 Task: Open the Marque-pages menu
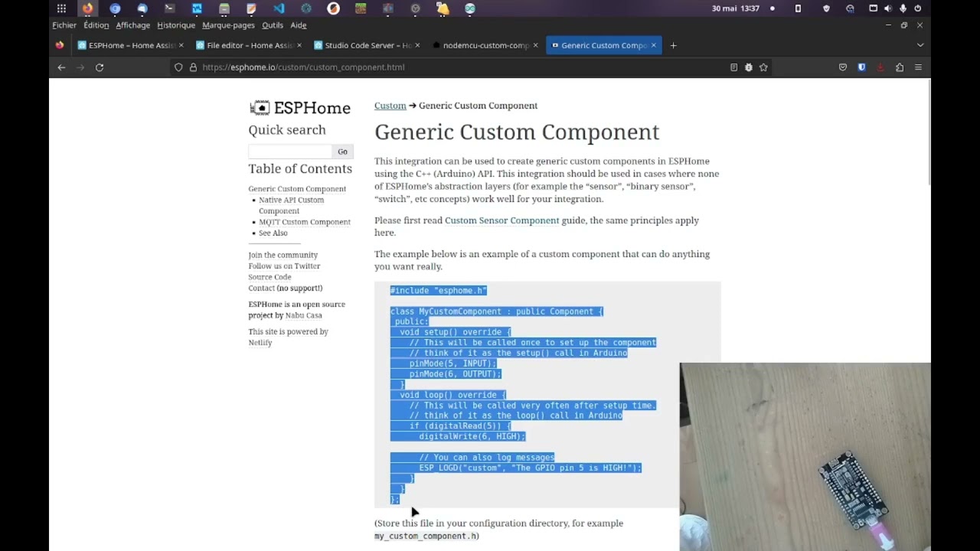228,25
